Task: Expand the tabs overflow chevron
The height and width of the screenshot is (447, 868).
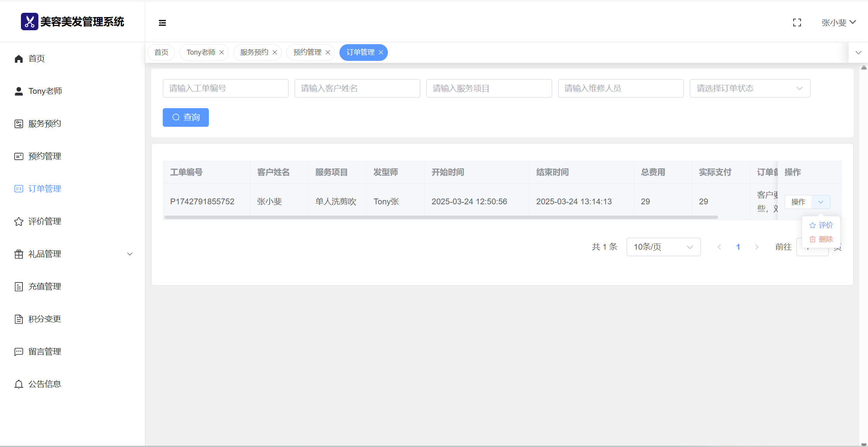Action: pos(858,53)
